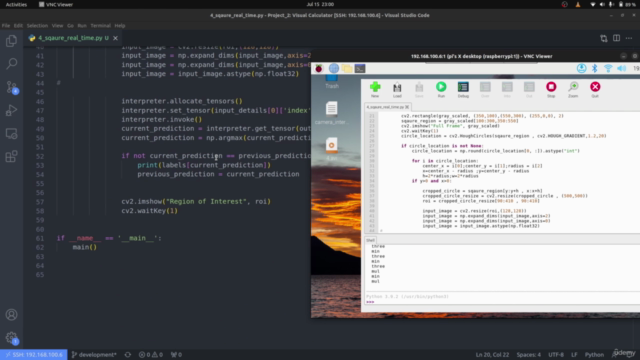Click the red Stop button in Thonny

coord(551,89)
